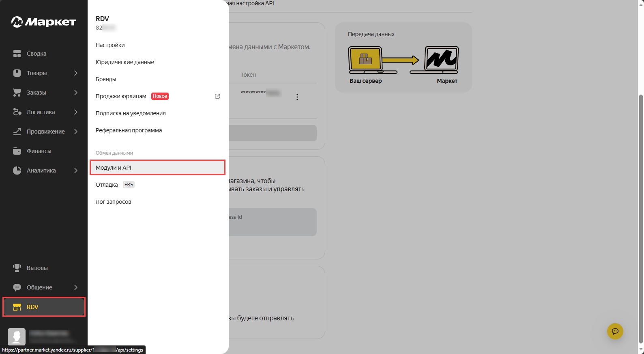Click the Токен column header
The image size is (644, 354).
[x=248, y=75]
